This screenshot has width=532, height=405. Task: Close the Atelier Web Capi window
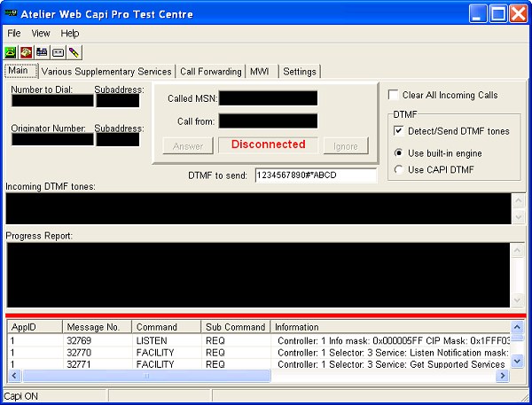point(519,13)
